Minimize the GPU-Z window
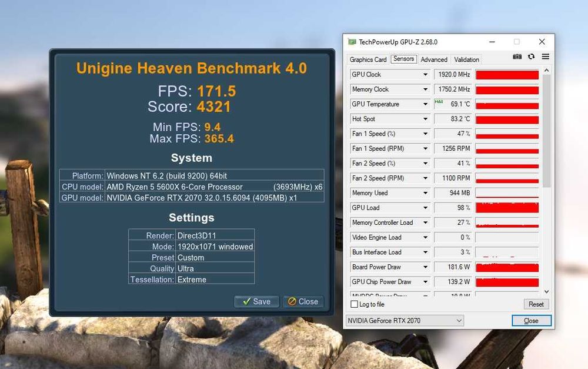The height and width of the screenshot is (369, 588). pos(492,42)
